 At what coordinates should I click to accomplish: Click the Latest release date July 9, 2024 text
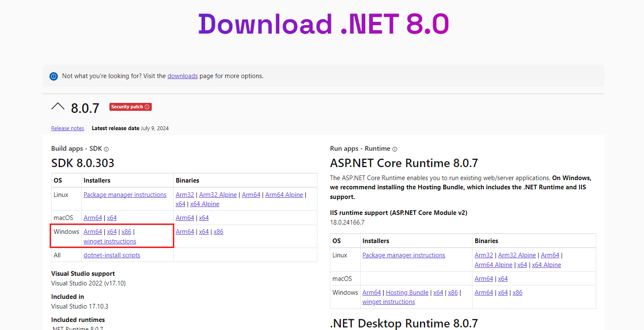tap(130, 128)
